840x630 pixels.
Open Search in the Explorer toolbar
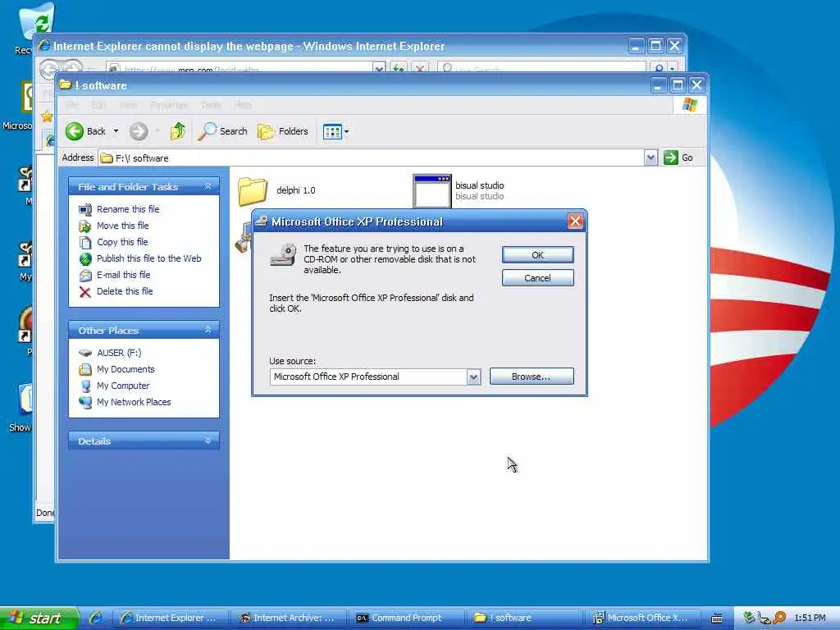pos(222,131)
